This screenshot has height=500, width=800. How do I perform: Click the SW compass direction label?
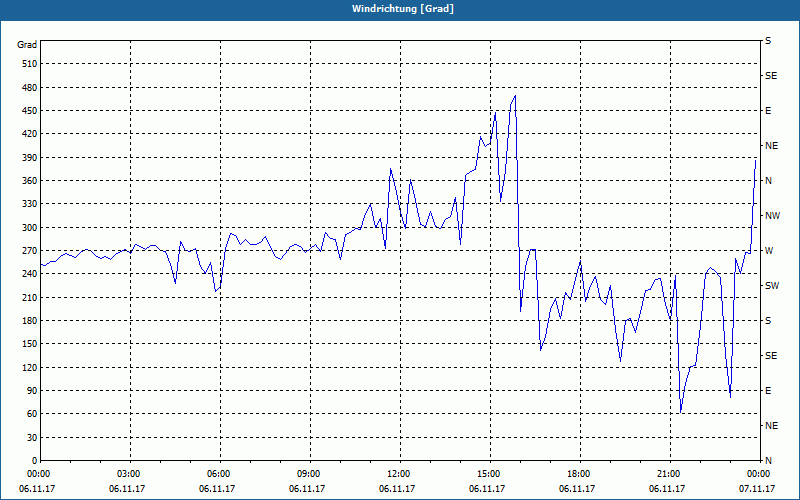772,286
